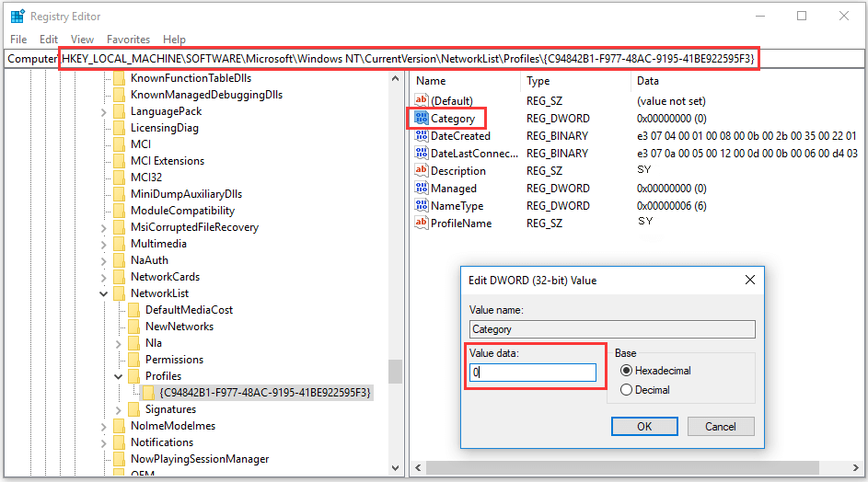Click the Permissions folder icon
This screenshot has height=482, width=868.
[x=134, y=360]
